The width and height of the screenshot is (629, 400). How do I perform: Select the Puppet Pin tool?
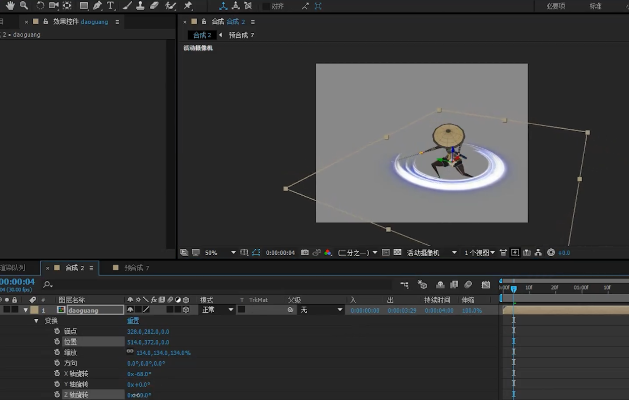point(188,6)
